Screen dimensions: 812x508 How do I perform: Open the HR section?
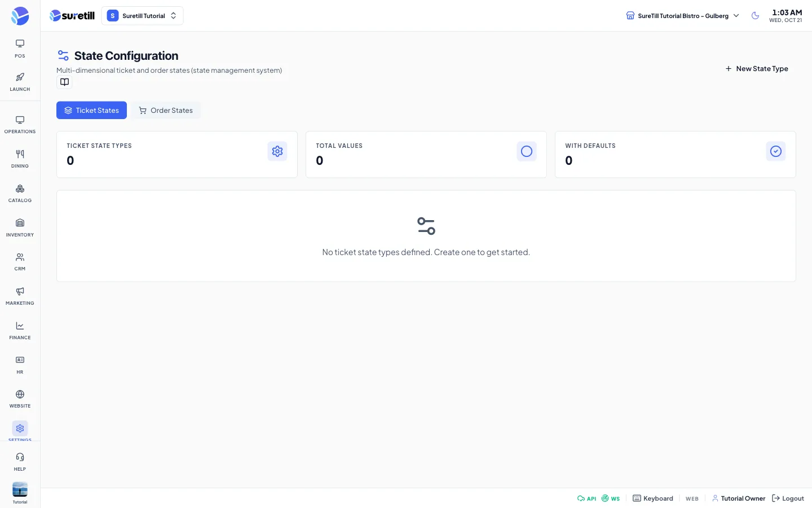[x=20, y=365]
